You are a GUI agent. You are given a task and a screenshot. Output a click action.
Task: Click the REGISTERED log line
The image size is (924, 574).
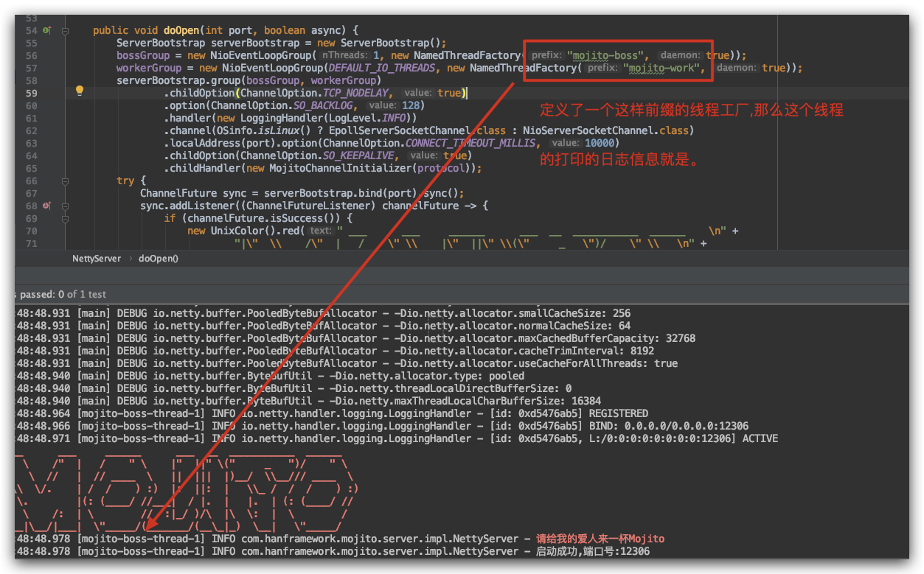tap(332, 413)
